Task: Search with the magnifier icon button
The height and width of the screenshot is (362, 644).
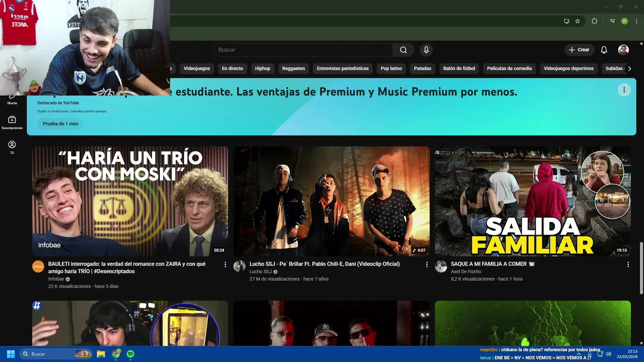Action: click(404, 50)
